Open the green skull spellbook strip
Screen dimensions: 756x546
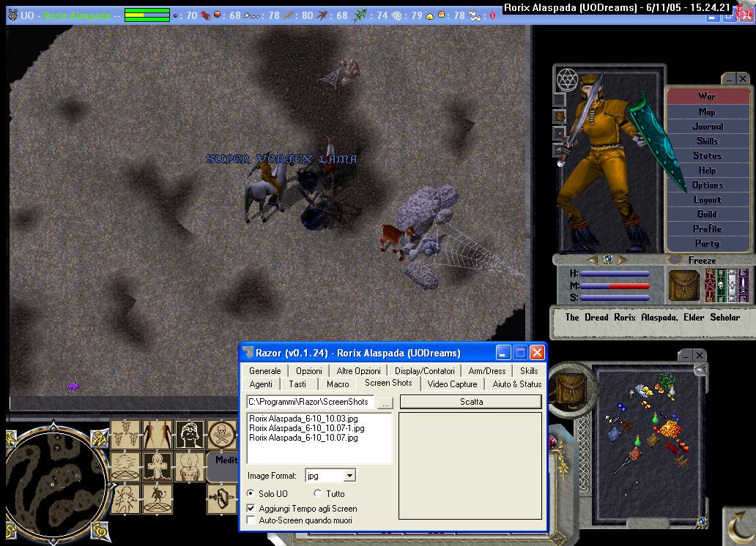point(721,285)
